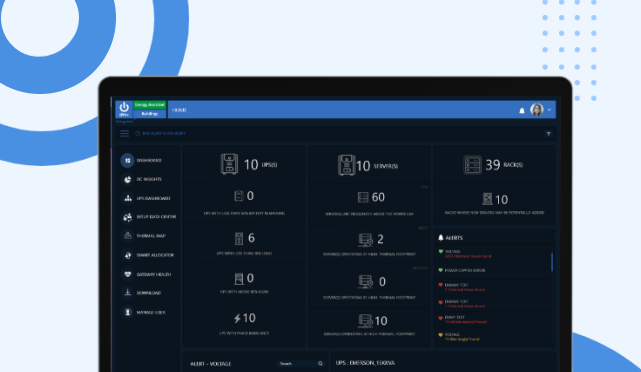This screenshot has height=372, width=641.
Task: Open DC Insights pie chart icon
Action: (x=128, y=179)
